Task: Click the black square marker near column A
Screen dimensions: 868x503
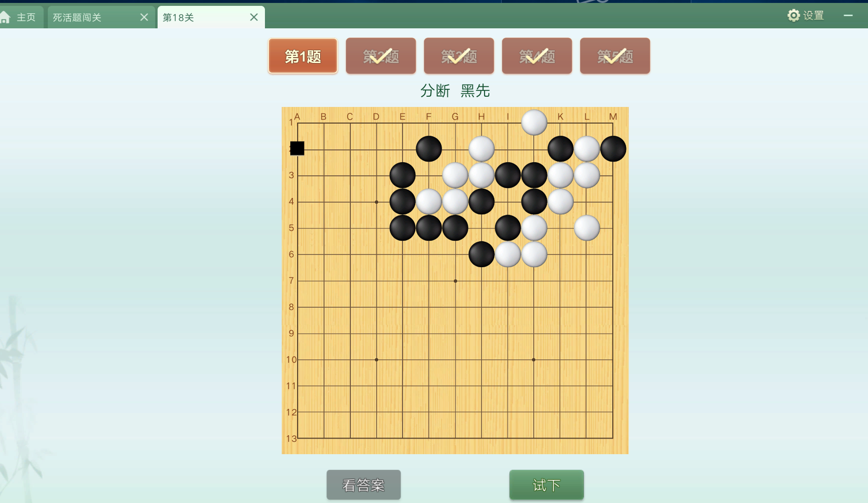Action: pyautogui.click(x=297, y=148)
